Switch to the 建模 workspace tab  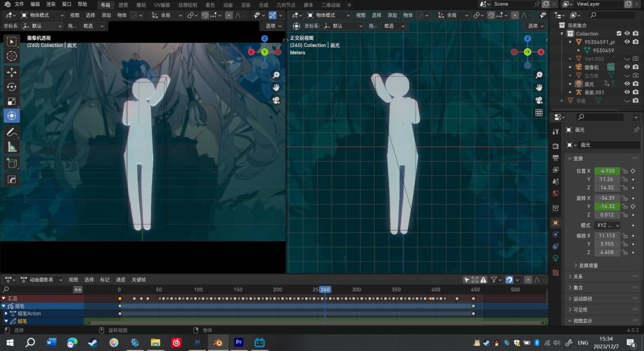[x=123, y=4]
